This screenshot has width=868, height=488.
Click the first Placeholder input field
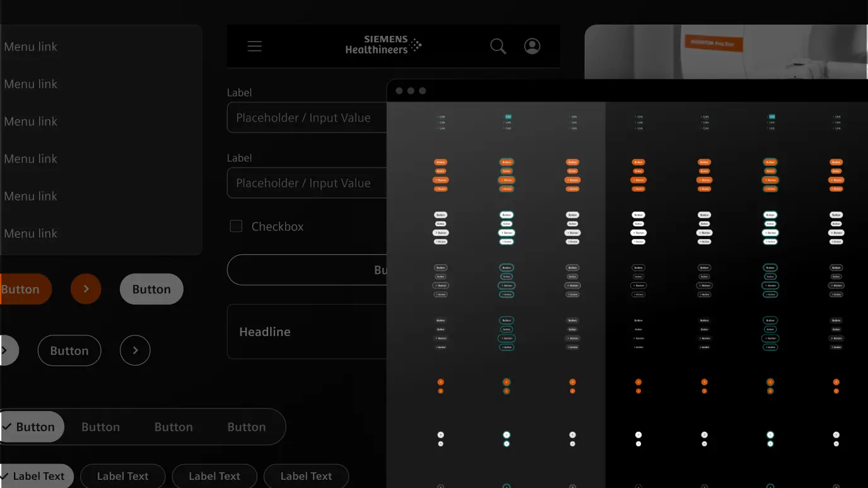(307, 118)
